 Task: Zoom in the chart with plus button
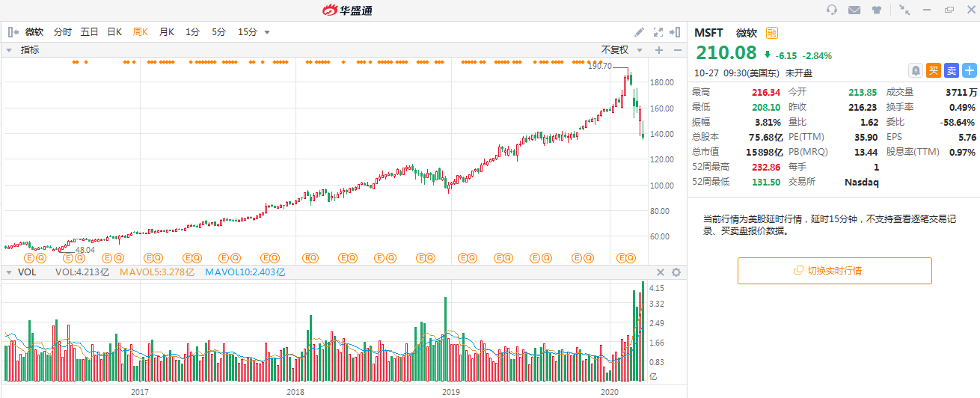coord(659,50)
